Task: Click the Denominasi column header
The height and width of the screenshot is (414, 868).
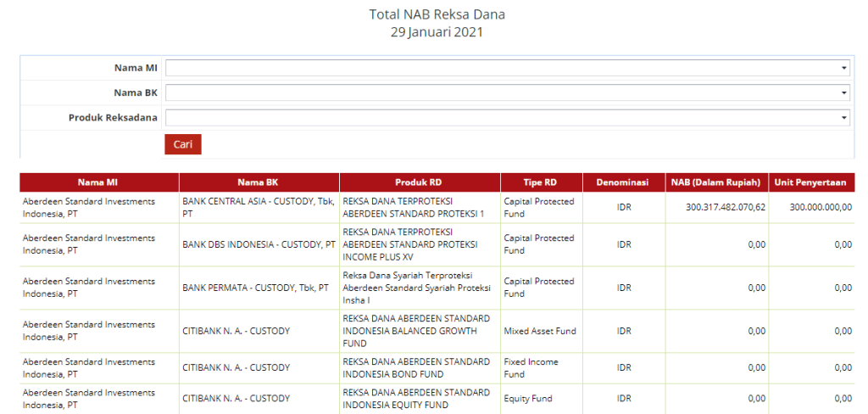Action: point(623,182)
